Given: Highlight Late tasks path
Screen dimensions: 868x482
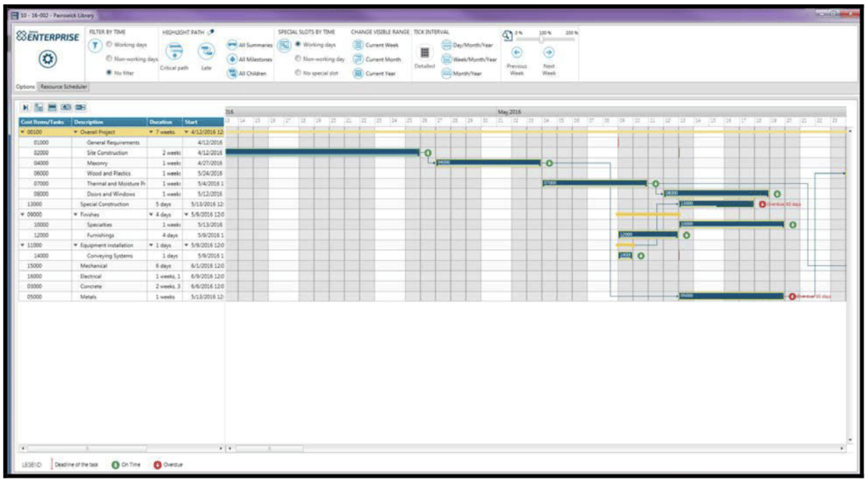Looking at the screenshot, I should [x=207, y=57].
